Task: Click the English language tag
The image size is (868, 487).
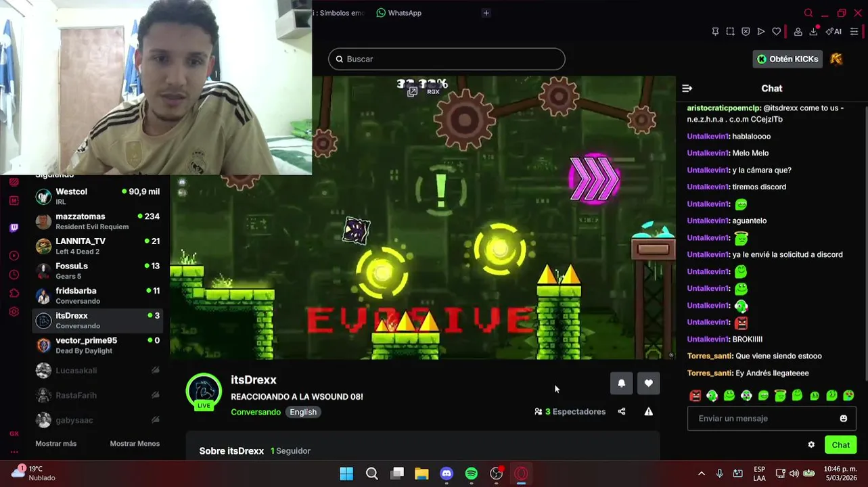Action: click(x=303, y=412)
